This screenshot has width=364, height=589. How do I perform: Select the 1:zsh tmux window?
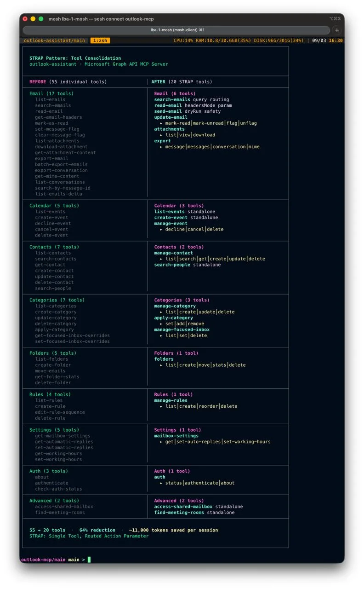[100, 40]
